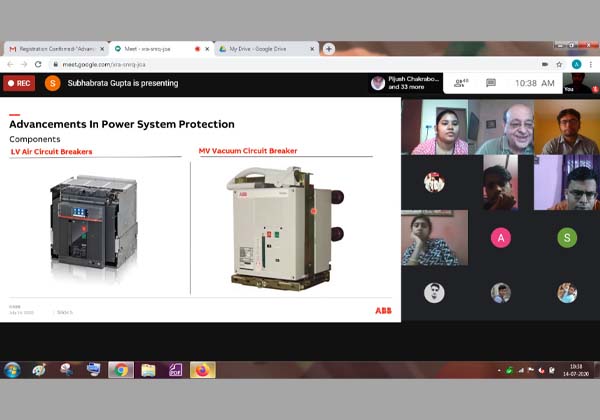This screenshot has height=420, width=600.
Task: Click the camera permission icon in address bar
Action: pyautogui.click(x=545, y=64)
